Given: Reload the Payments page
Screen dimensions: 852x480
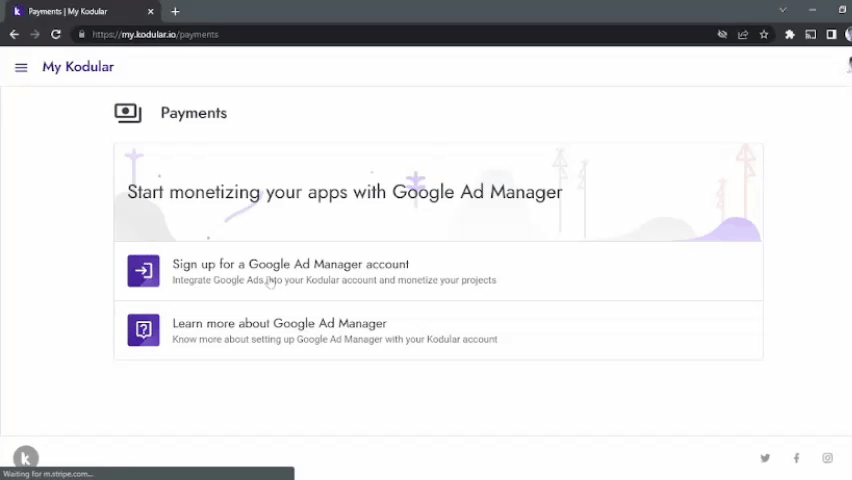Looking at the screenshot, I should tap(55, 34).
